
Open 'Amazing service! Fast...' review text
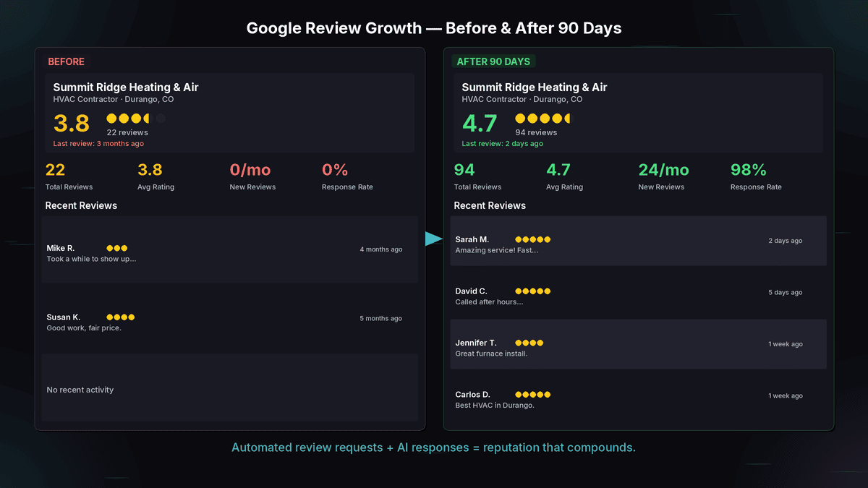tap(497, 250)
